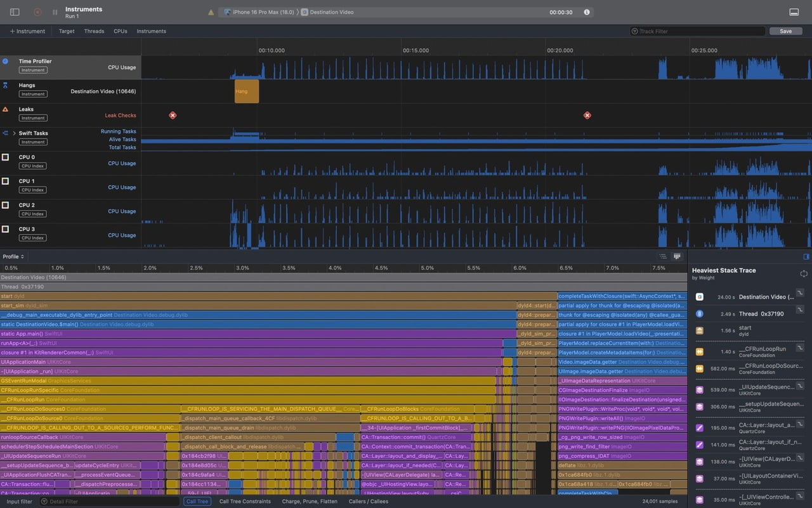The image size is (812, 508).
Task: Save the trace with the Save button
Action: (785, 30)
